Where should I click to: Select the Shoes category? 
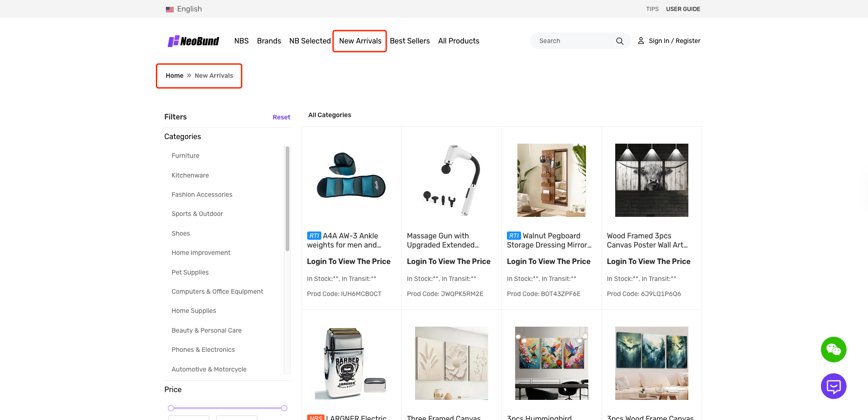coord(181,233)
